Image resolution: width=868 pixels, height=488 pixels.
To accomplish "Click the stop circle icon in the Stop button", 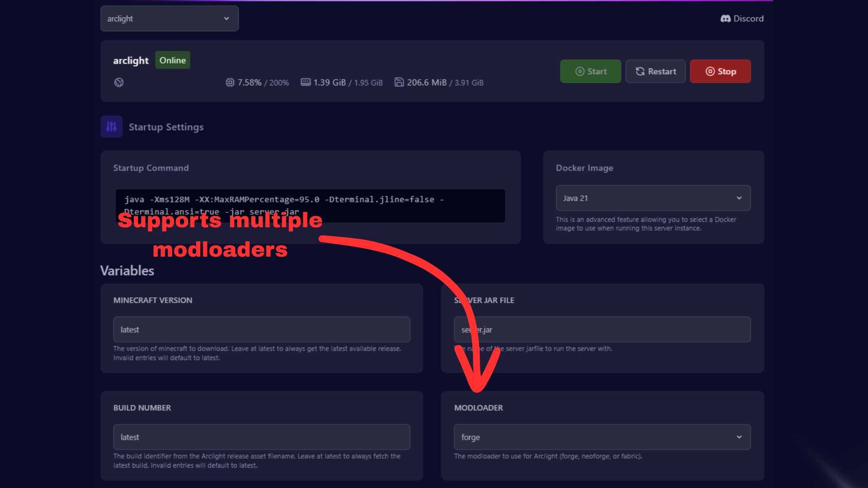I will pyautogui.click(x=710, y=71).
